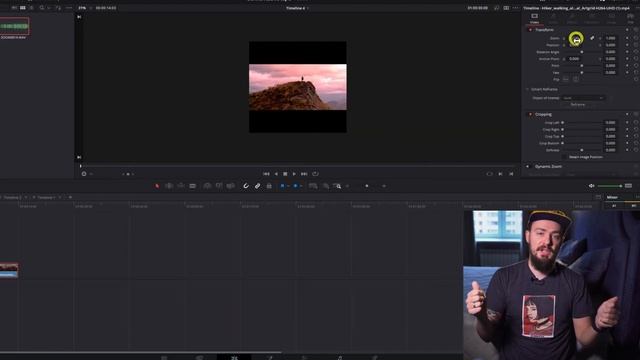This screenshot has height=360, width=640.
Task: Adjust the audio volume slider
Action: click(x=610, y=186)
